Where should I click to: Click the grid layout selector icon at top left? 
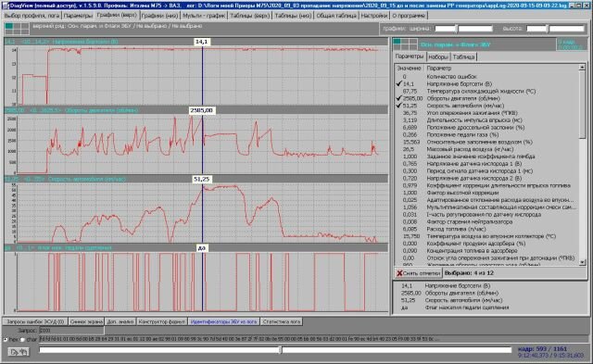[17, 29]
